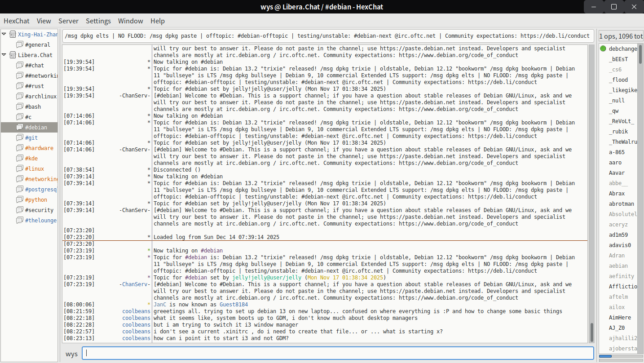644x363 pixels.
Task: Select the #archlinux channel icon
Action: [x=19, y=96]
